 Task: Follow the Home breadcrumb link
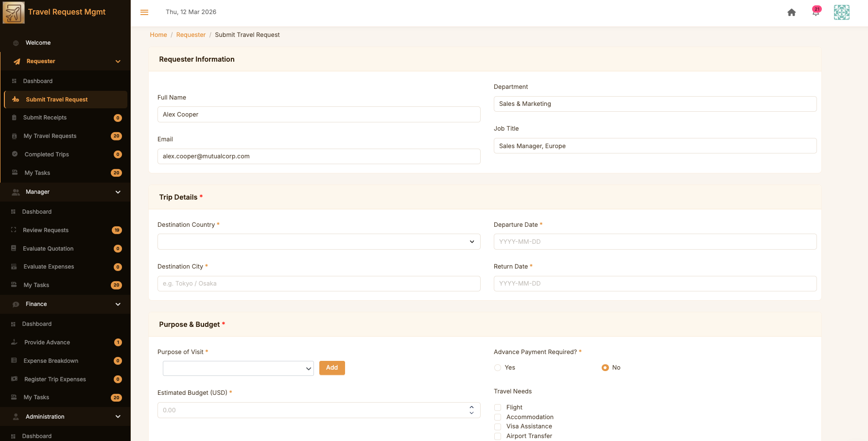[x=158, y=35]
